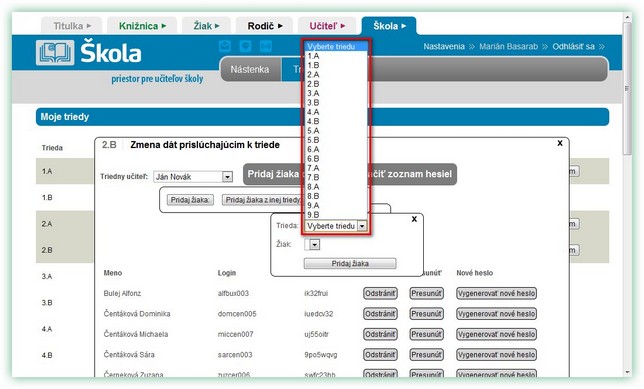Click the page vertical scrollbar thumb
644x389 pixels.
click(x=627, y=88)
